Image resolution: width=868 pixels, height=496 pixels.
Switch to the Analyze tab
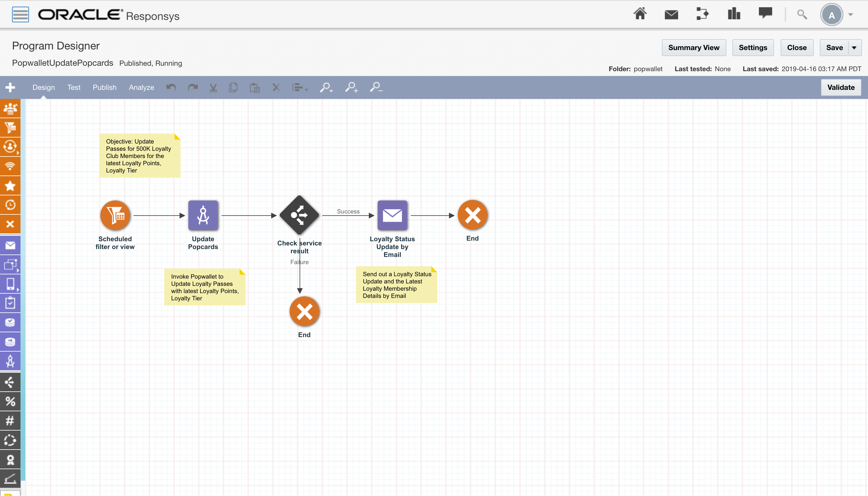pyautogui.click(x=141, y=87)
